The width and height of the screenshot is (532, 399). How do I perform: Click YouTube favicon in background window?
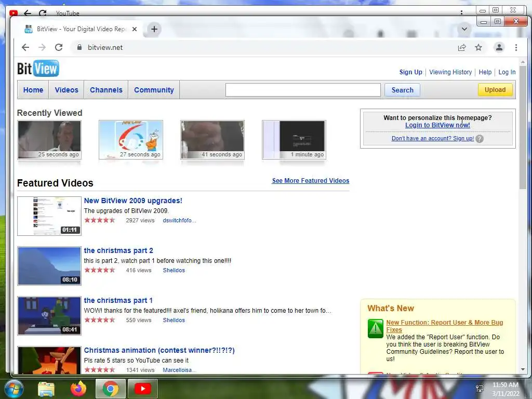(14, 13)
